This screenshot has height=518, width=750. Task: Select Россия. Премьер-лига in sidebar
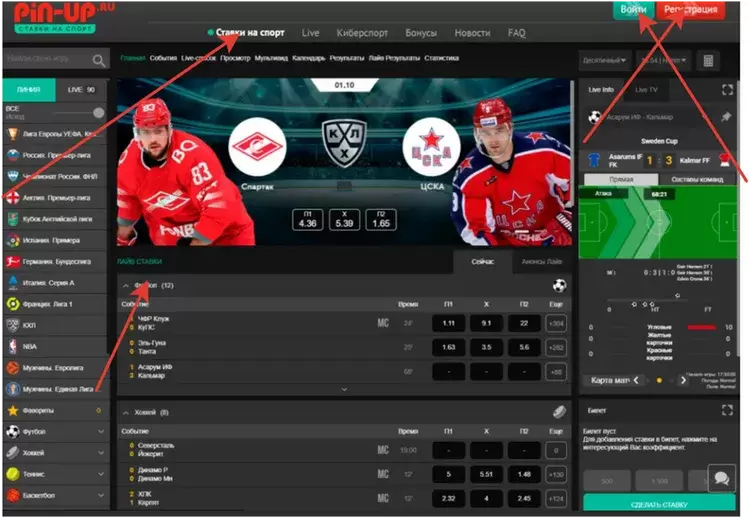tap(55, 155)
